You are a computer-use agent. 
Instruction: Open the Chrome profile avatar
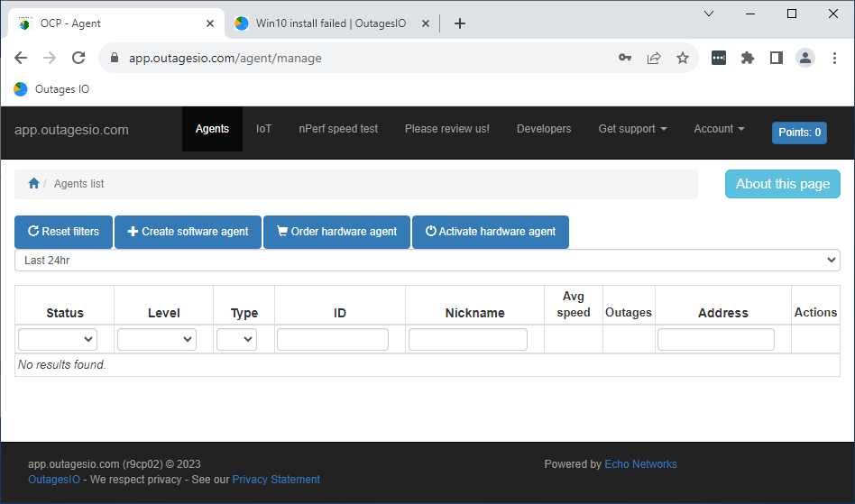805,58
